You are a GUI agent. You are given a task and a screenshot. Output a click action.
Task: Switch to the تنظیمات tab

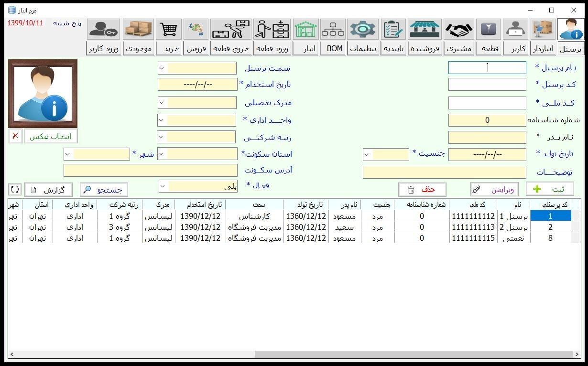pyautogui.click(x=363, y=49)
